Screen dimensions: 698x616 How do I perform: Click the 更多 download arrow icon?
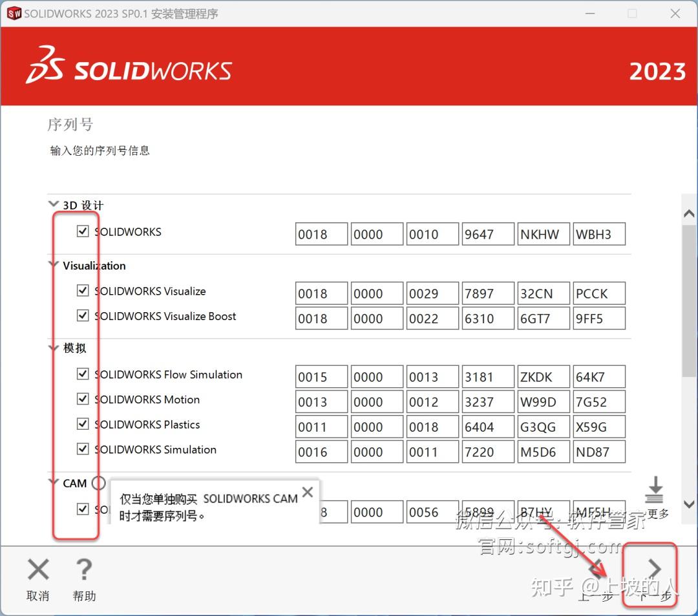655,491
